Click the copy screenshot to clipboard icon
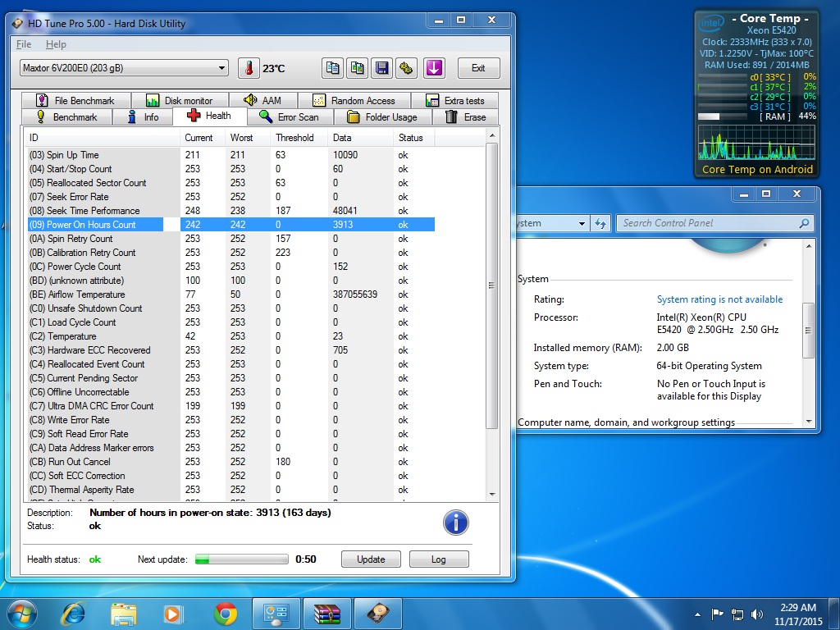 coord(357,68)
